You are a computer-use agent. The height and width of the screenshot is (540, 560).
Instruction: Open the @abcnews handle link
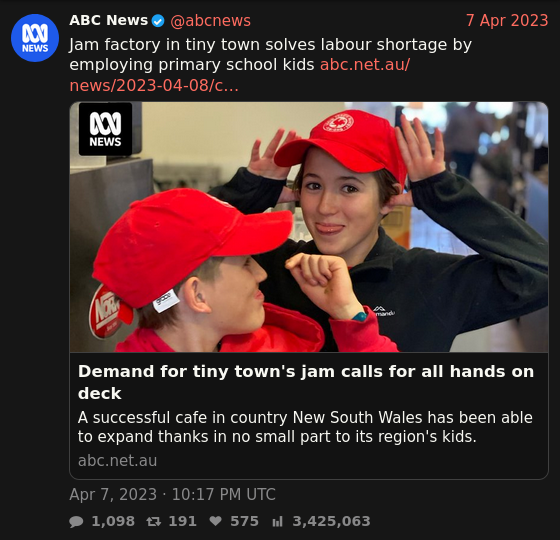[210, 21]
